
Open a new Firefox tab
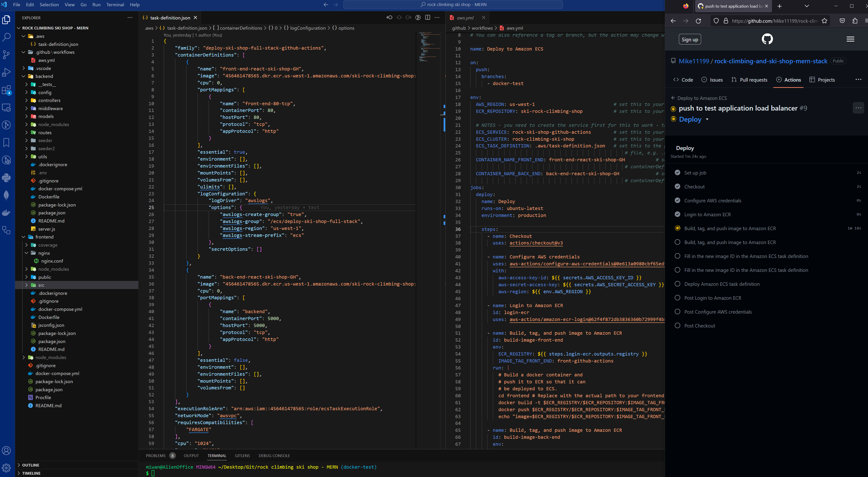(779, 6)
